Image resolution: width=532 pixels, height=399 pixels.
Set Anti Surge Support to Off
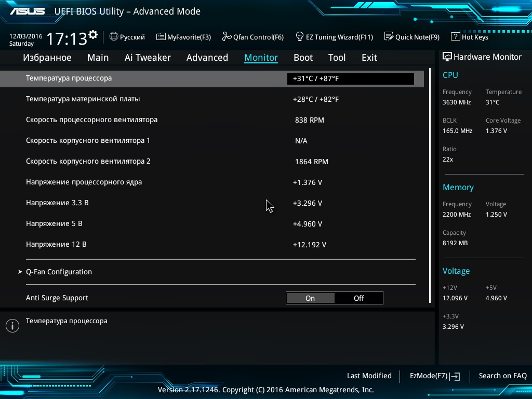[x=358, y=298]
